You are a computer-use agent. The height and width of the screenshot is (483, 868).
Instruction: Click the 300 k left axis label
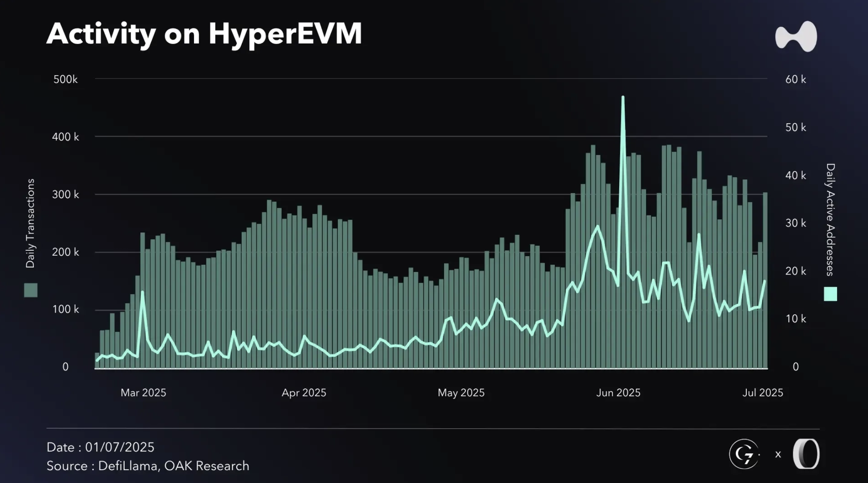[x=66, y=195]
